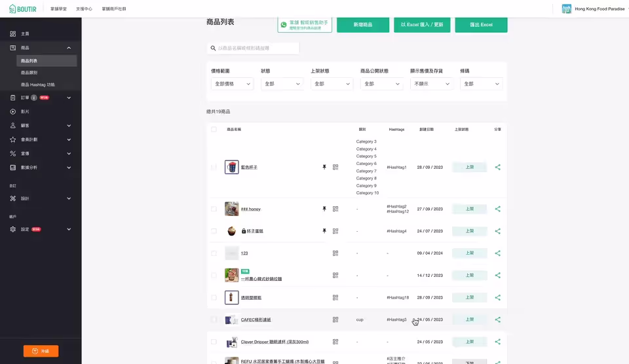This screenshot has width=629, height=364.
Task: Click the WhatsApp sales assistant button
Action: point(305,24)
